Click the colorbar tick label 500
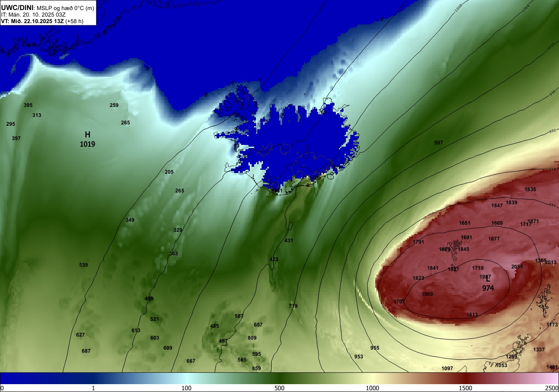 click(279, 388)
